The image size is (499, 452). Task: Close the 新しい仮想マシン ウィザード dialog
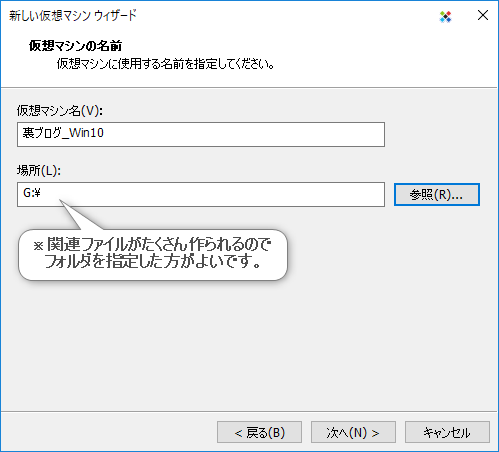pyautogui.click(x=483, y=15)
